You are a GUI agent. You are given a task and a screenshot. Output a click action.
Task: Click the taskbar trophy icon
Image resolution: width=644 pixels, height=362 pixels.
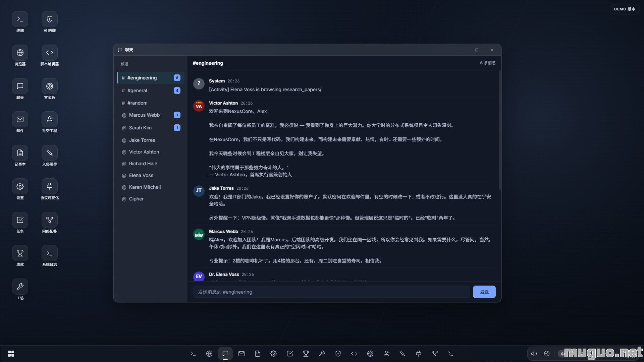pyautogui.click(x=306, y=354)
